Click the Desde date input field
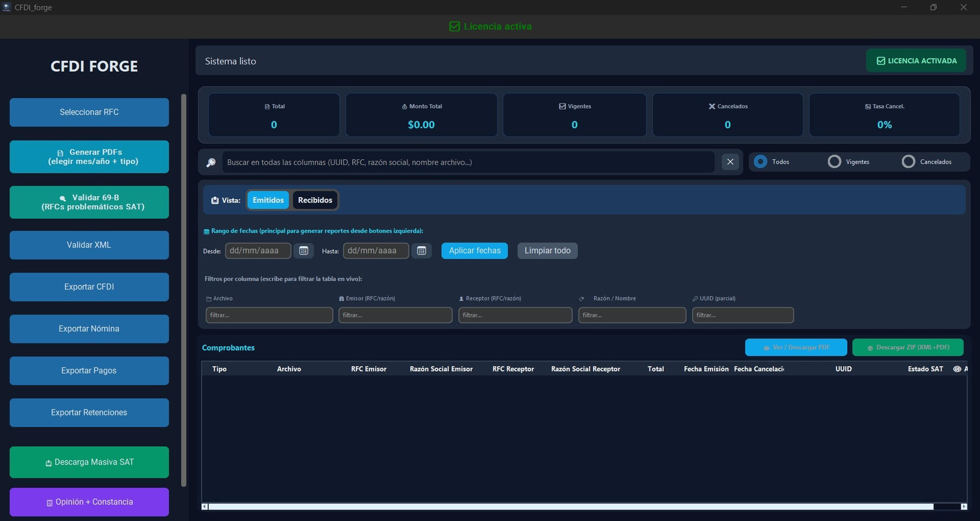The width and height of the screenshot is (980, 521). [258, 250]
